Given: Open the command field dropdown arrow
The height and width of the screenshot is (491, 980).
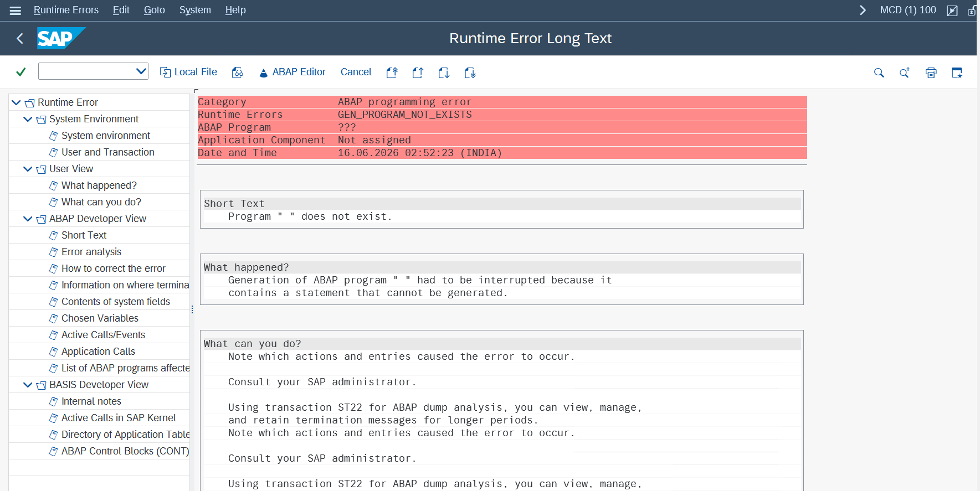Looking at the screenshot, I should (x=141, y=71).
